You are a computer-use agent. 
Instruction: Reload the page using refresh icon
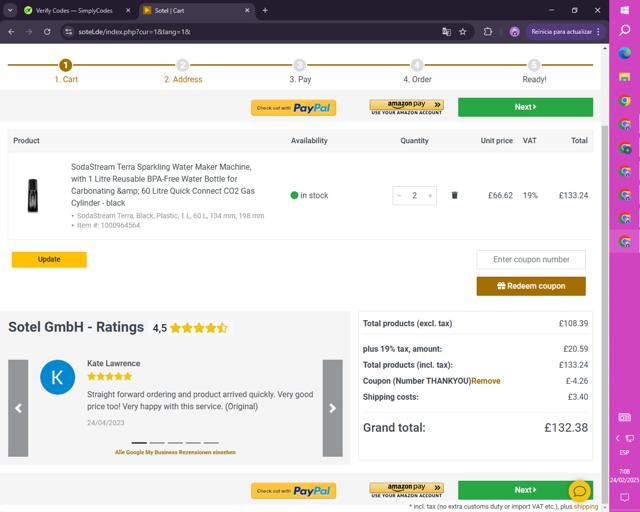point(47,31)
